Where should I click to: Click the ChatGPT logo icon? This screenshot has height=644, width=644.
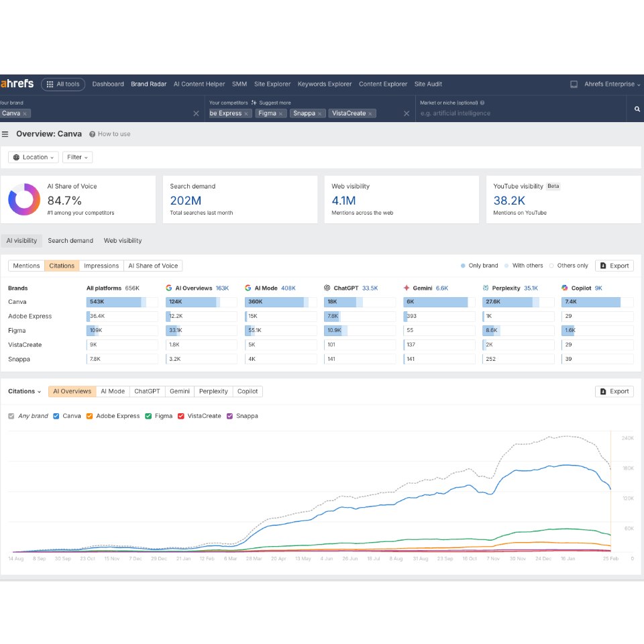click(327, 288)
